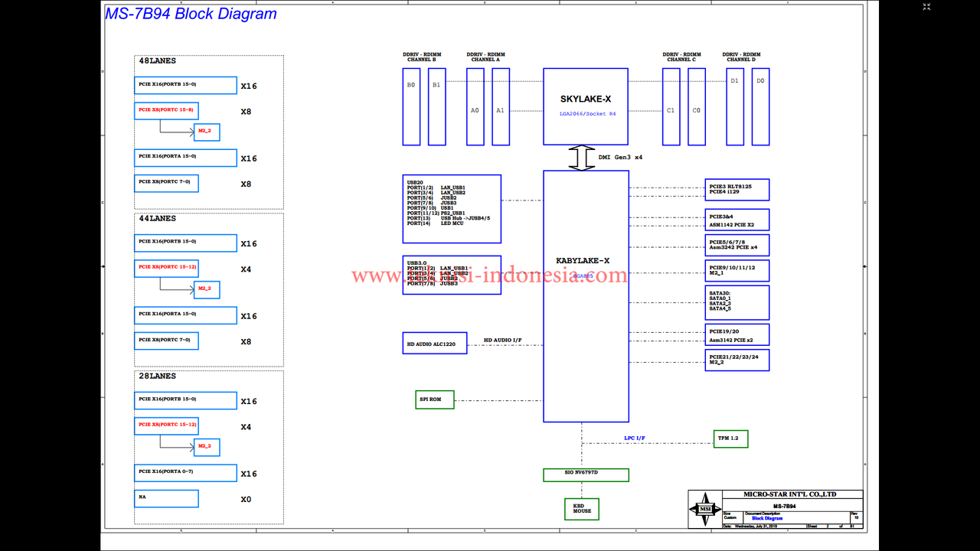This screenshot has height=551, width=980.
Task: Click the 'DDRIV - RDIMM CHANNEL B' label
Action: [x=423, y=57]
